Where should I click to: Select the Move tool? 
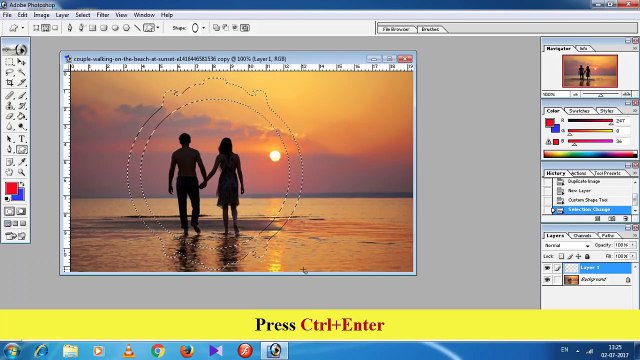pos(22,62)
